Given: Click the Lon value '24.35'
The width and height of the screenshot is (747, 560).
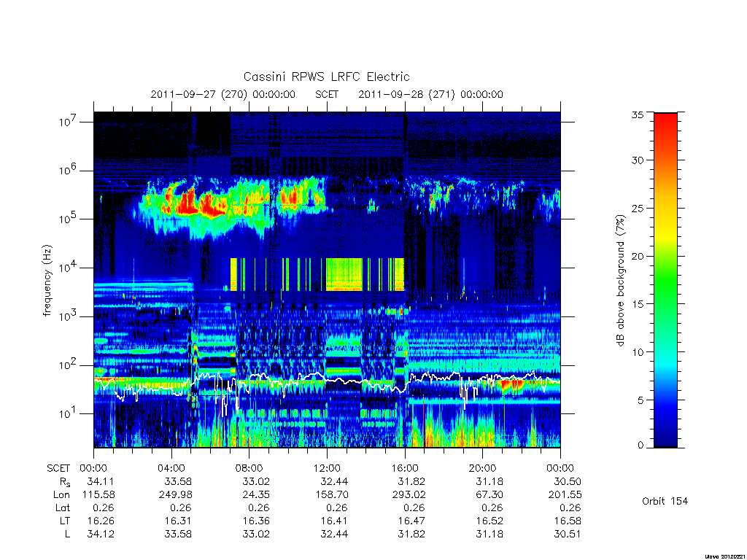Looking at the screenshot, I should pyautogui.click(x=256, y=495).
